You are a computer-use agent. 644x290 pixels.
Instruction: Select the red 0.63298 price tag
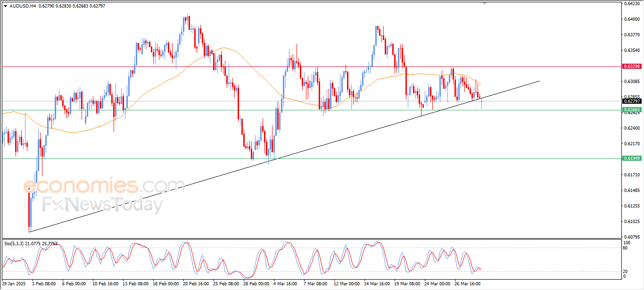pos(632,66)
